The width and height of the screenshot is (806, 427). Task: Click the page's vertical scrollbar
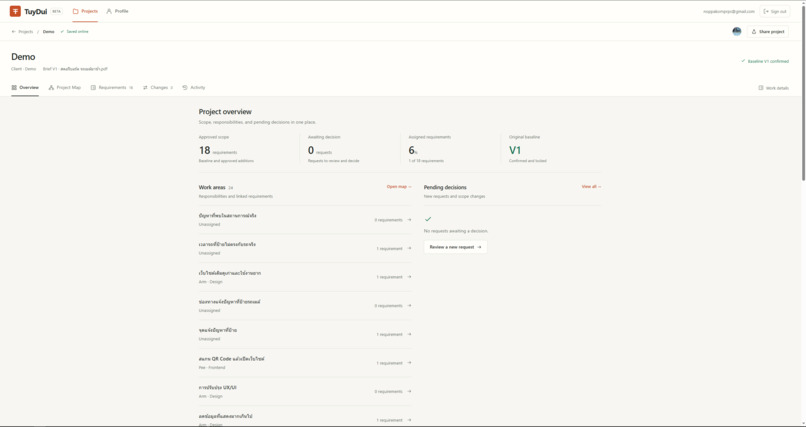(803, 95)
